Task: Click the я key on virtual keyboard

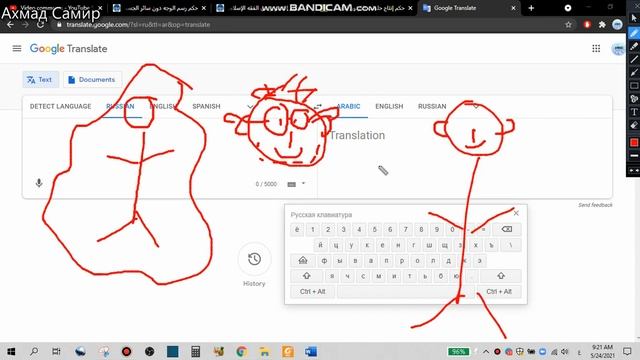Action: coord(332,276)
